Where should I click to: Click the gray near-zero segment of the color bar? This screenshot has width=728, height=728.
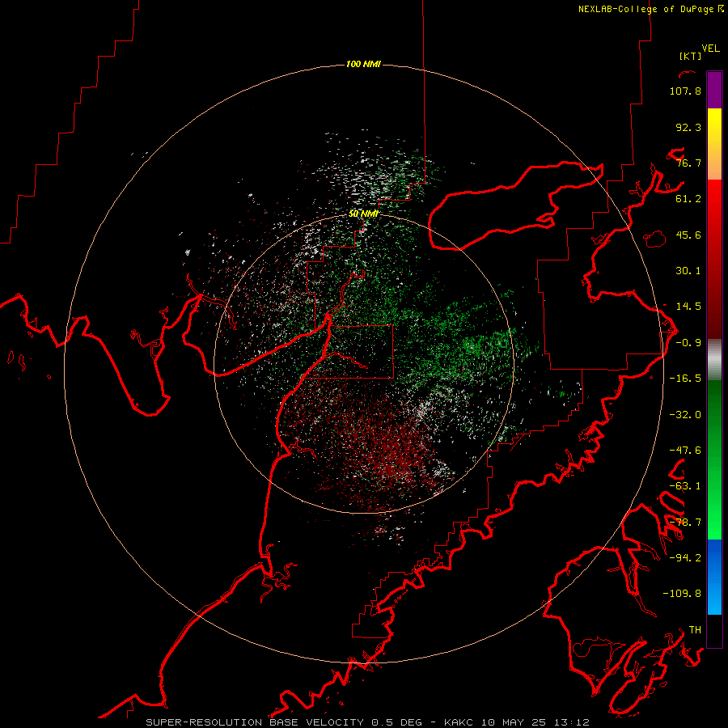click(714, 359)
